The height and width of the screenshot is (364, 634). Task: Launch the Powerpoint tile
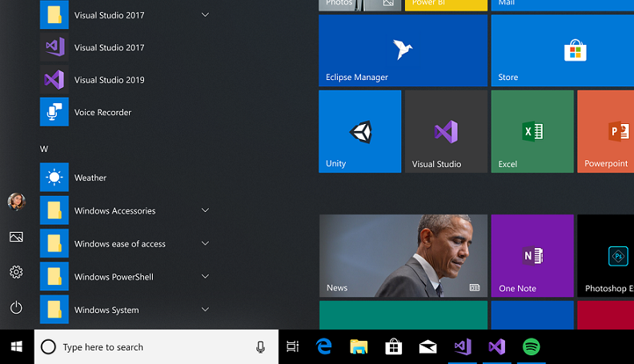click(605, 131)
